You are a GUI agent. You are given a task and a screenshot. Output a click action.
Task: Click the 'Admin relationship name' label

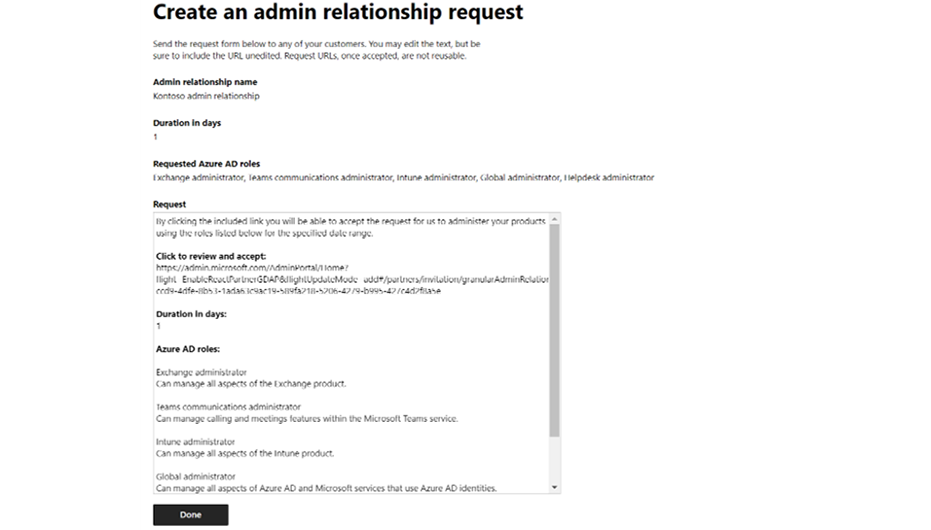pos(205,82)
